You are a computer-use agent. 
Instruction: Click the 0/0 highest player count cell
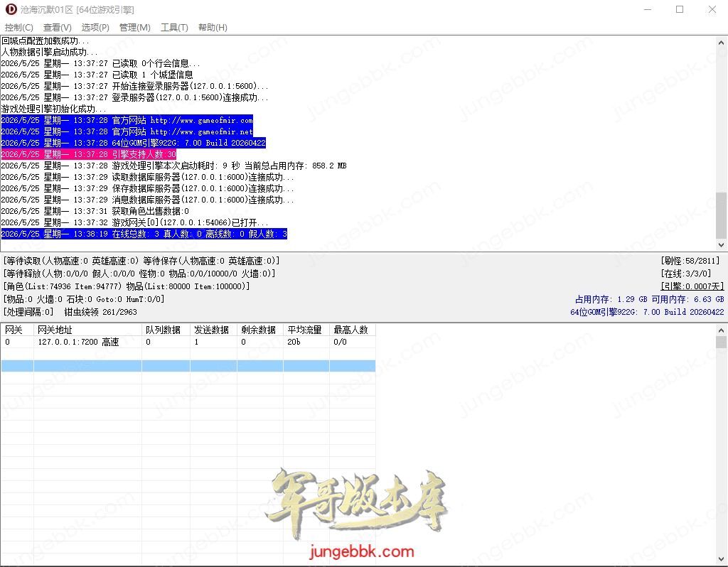click(x=353, y=342)
